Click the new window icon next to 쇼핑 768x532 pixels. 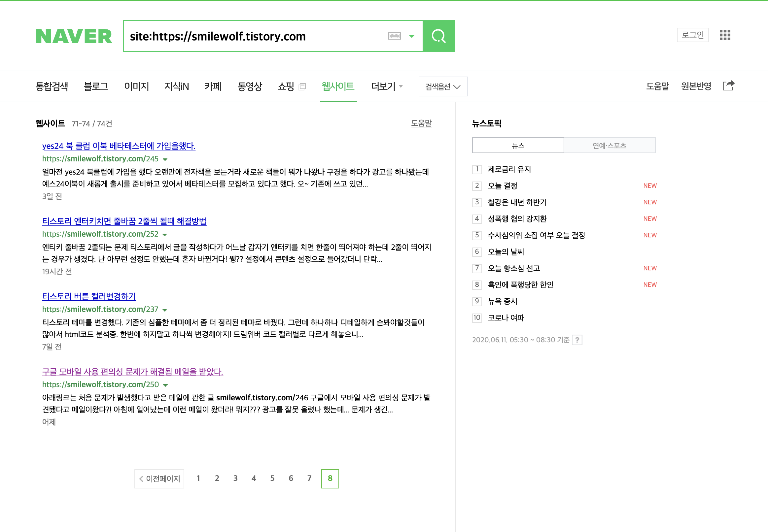coord(302,86)
